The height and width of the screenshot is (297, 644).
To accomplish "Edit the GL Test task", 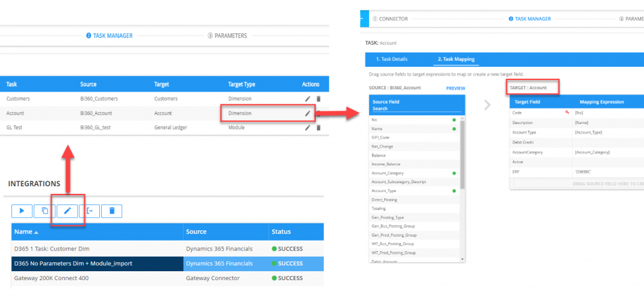I will [308, 128].
